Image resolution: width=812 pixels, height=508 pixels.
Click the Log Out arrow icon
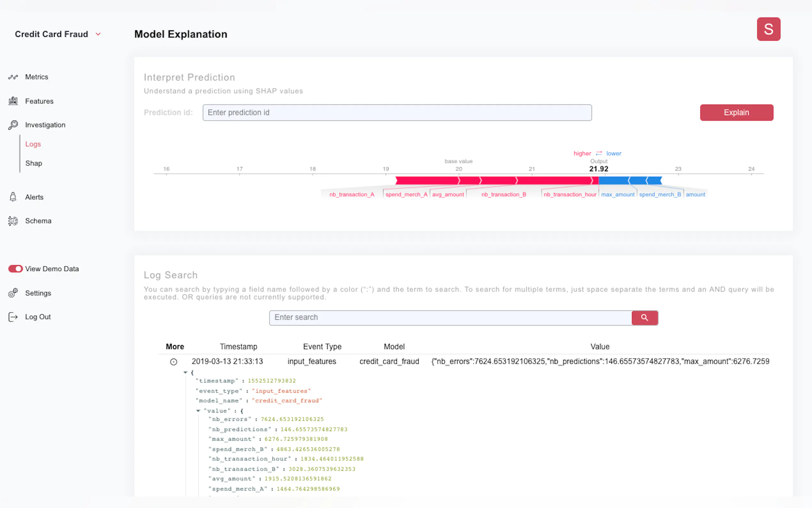click(x=13, y=317)
